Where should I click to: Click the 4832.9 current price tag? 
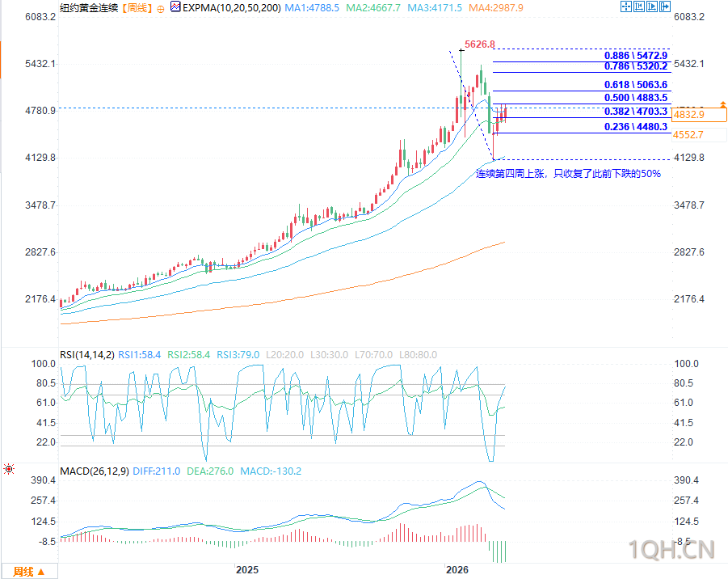(699, 115)
